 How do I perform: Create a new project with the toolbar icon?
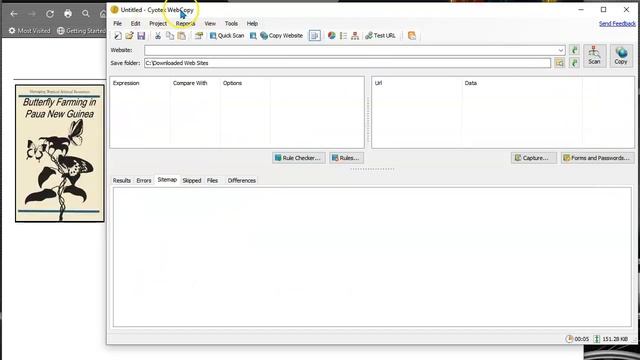pos(118,36)
